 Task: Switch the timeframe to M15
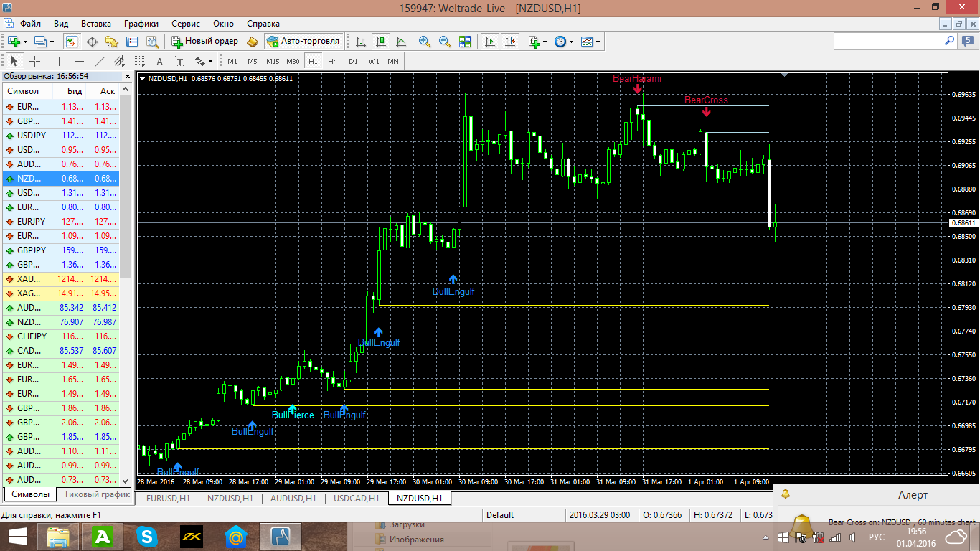click(x=273, y=61)
